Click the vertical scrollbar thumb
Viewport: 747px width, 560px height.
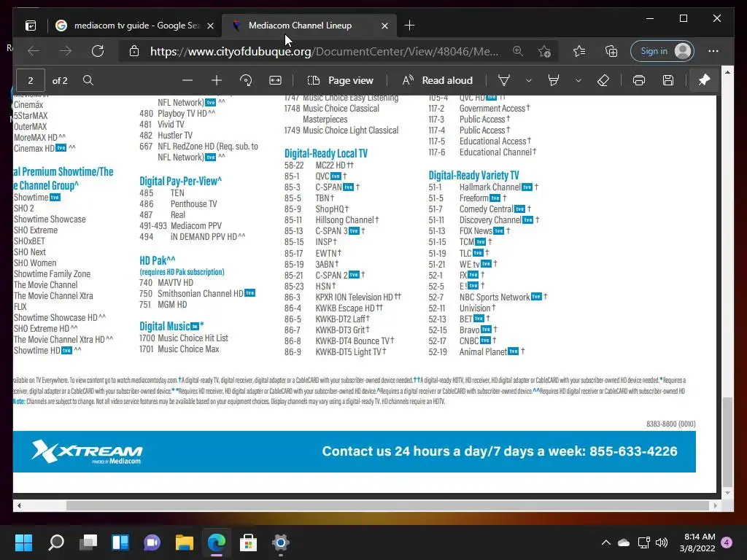727,443
